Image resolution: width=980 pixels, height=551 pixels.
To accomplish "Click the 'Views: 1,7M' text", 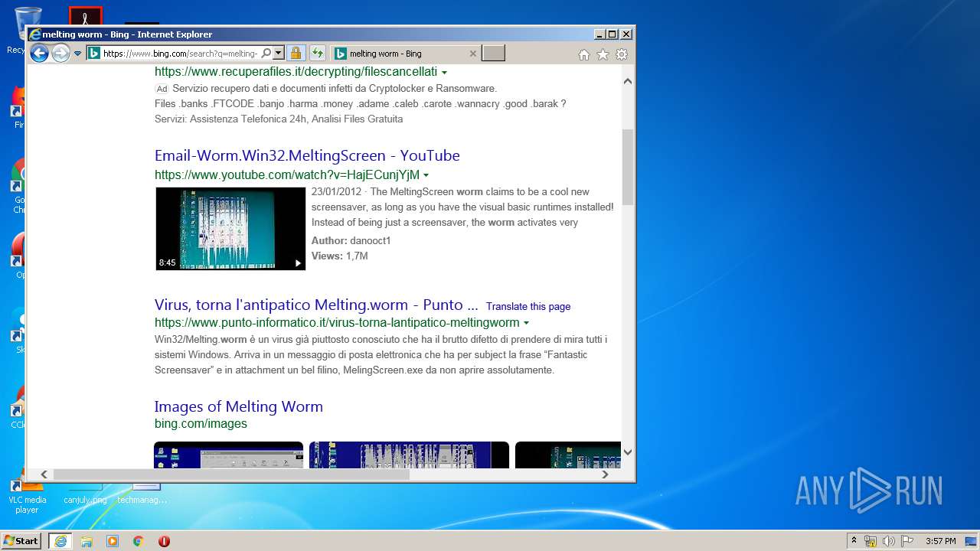I will click(339, 256).
